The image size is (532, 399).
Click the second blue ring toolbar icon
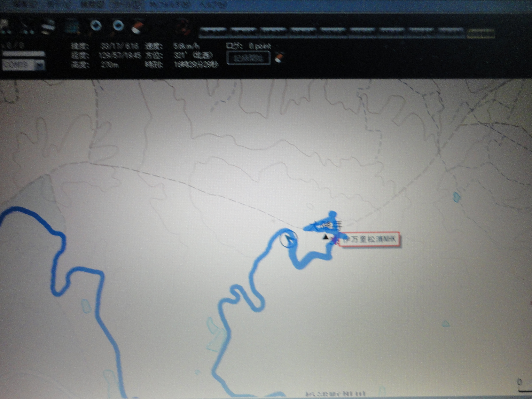(x=118, y=25)
